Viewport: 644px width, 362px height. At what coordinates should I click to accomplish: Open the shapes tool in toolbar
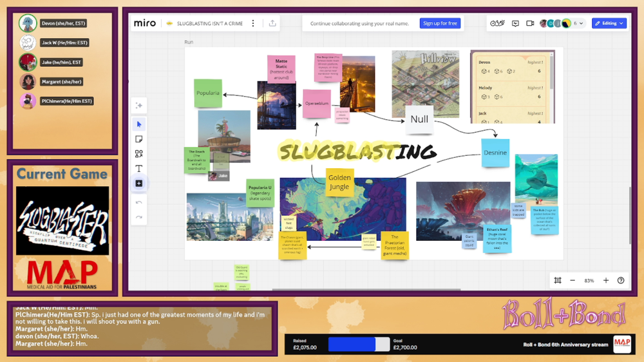(x=139, y=154)
